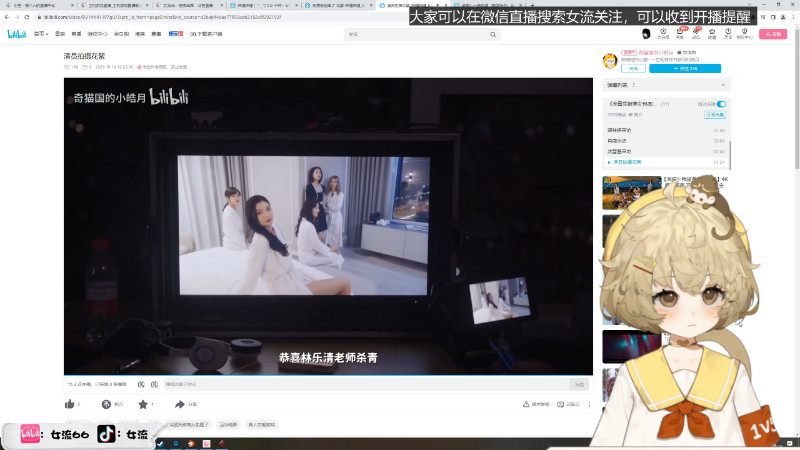Open the 首页 dropdown in navigation
Screen dimensions: 800x450
pyautogui.click(x=41, y=34)
